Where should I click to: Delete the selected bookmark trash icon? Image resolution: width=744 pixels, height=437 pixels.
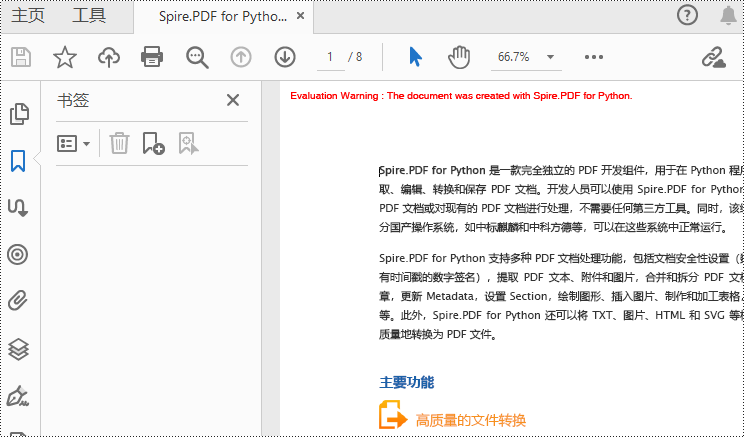119,143
